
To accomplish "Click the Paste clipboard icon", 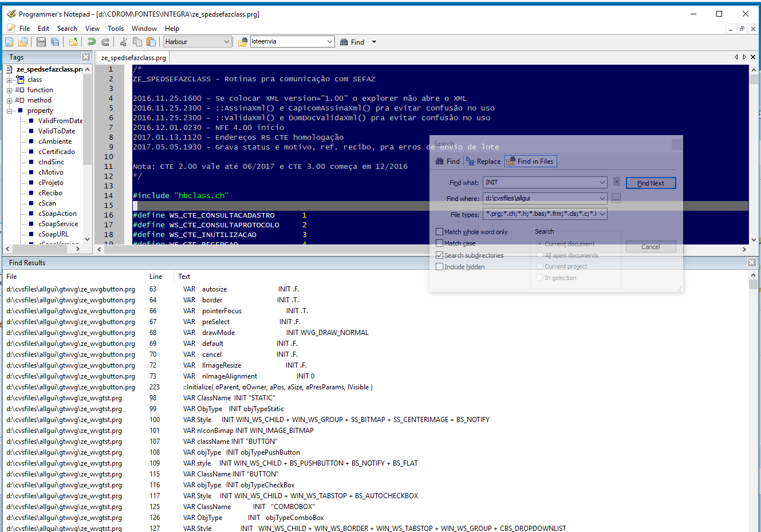I will (151, 42).
